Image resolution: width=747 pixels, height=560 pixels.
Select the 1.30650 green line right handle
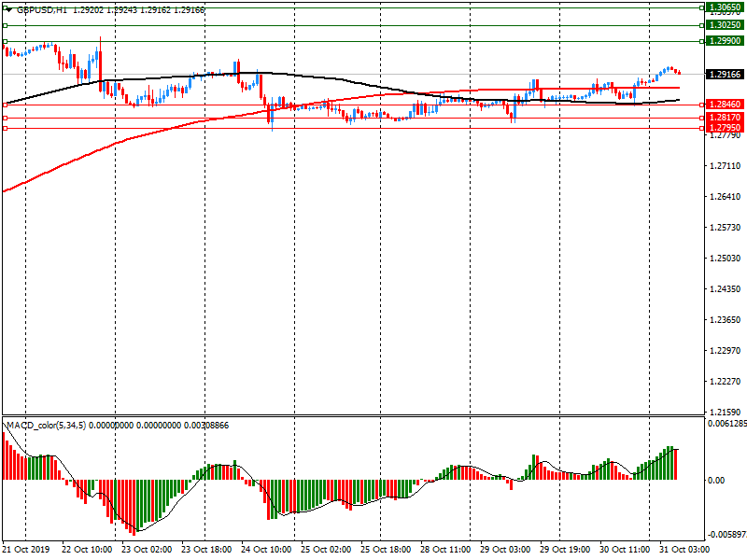[x=699, y=7]
